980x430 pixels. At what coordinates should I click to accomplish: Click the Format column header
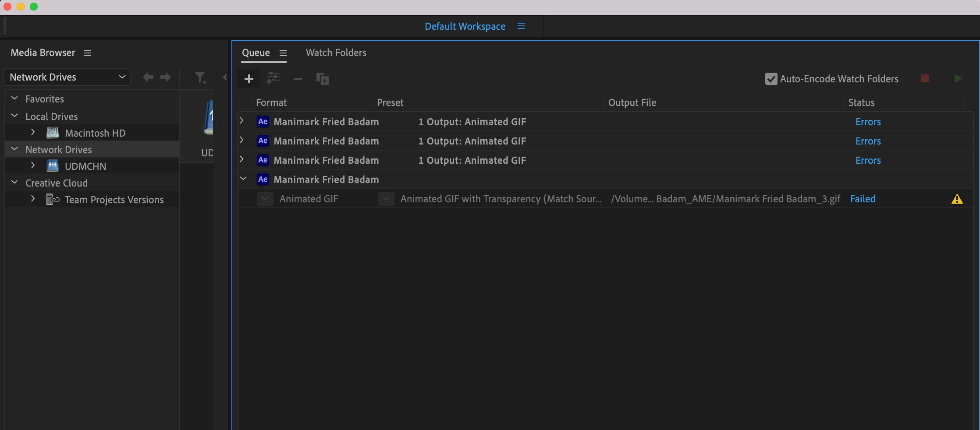pos(271,103)
